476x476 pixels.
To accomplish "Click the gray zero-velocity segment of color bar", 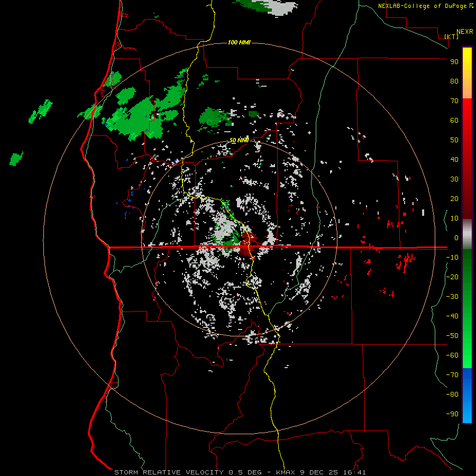I will [x=467, y=234].
